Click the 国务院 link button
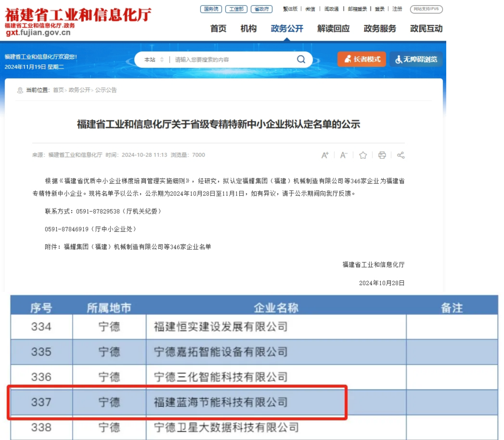This screenshot has height=440, width=504. 211,9
